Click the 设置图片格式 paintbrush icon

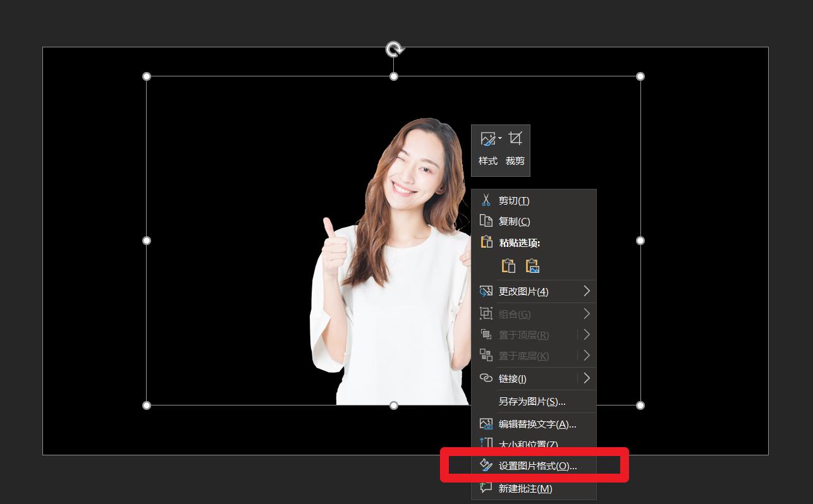coord(486,465)
